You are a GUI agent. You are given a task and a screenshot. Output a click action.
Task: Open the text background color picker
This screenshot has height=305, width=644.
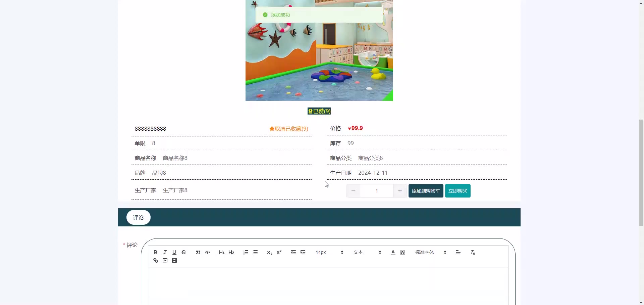[x=402, y=252]
